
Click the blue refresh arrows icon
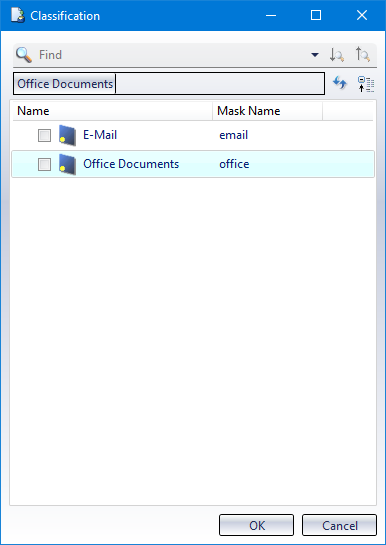click(x=340, y=83)
